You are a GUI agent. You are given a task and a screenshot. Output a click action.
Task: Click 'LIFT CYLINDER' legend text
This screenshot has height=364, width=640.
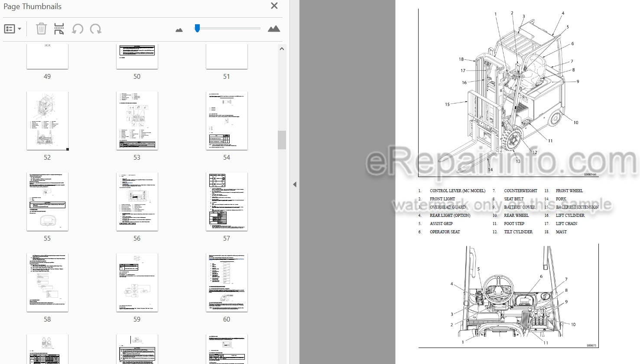pos(570,216)
